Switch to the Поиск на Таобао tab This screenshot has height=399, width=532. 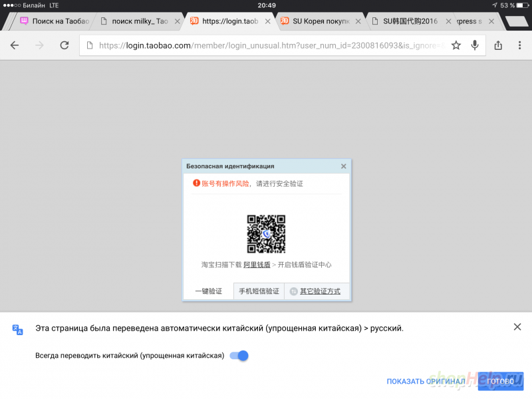(54, 21)
